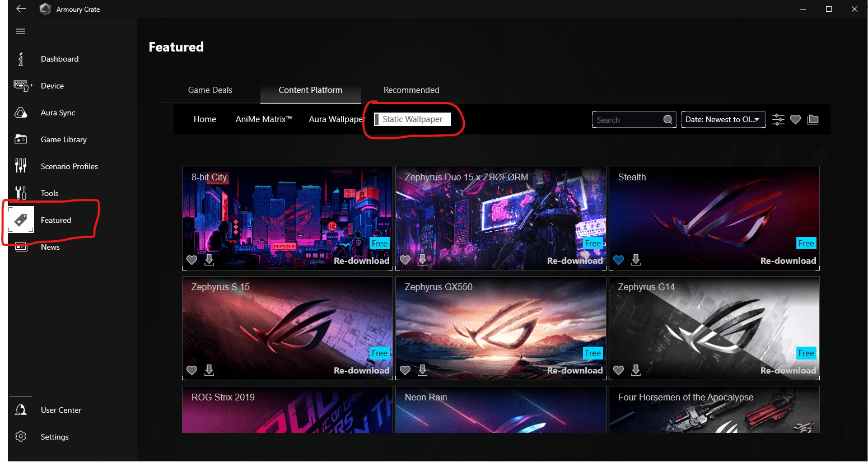Expand the sidebar hamburger menu
The width and height of the screenshot is (868, 462).
21,31
